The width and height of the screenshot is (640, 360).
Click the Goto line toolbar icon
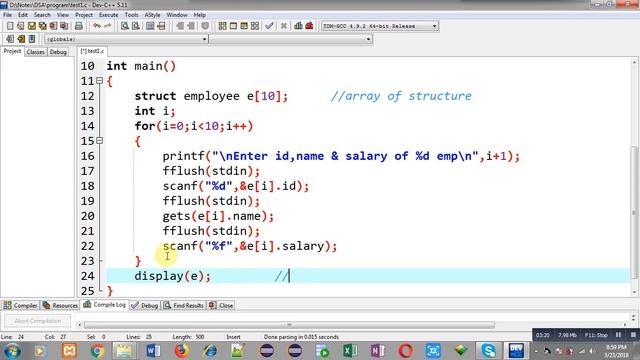coord(161,26)
